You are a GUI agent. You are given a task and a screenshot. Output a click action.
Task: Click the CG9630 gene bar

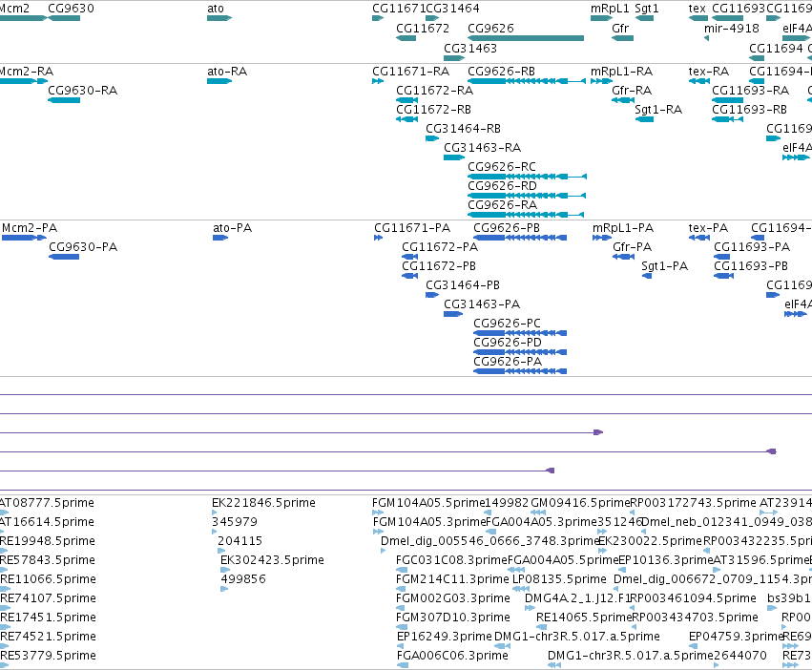(64, 18)
